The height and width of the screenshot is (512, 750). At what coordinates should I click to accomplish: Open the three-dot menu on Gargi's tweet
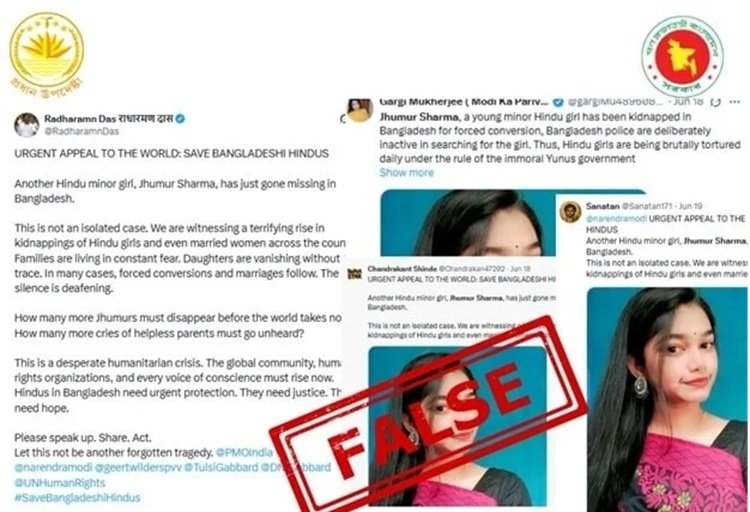coord(735,102)
